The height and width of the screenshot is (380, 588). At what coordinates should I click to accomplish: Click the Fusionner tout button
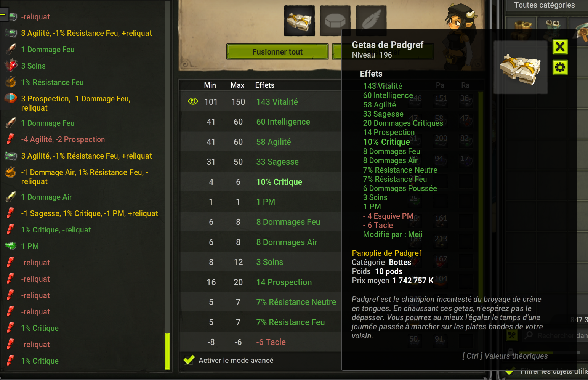pos(277,52)
